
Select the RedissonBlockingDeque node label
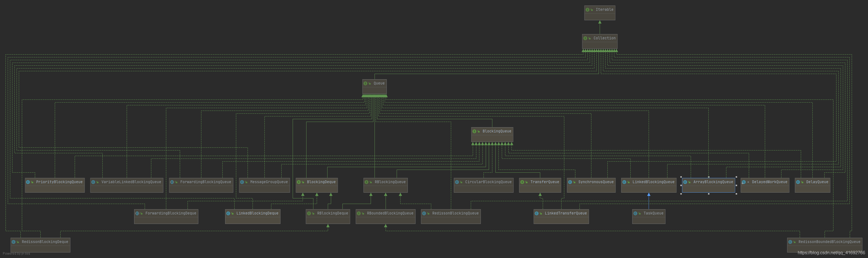click(45, 242)
